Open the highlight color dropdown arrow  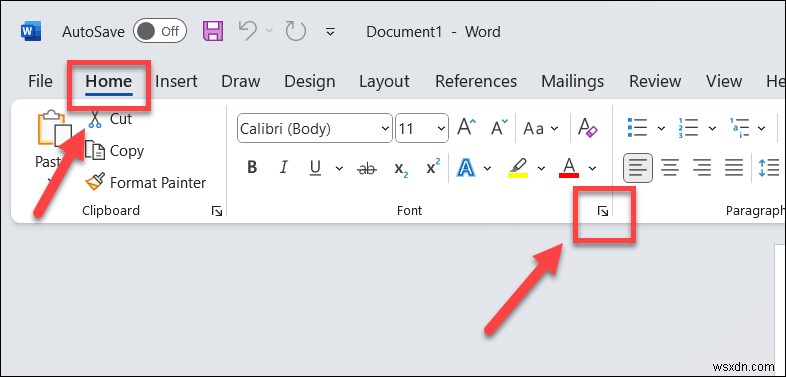(540, 168)
